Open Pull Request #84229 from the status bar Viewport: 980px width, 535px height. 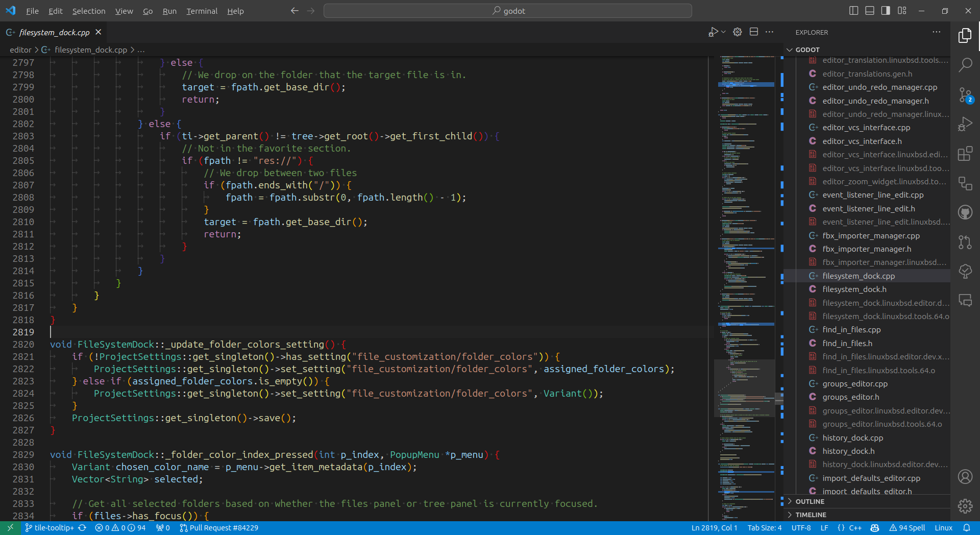point(219,527)
